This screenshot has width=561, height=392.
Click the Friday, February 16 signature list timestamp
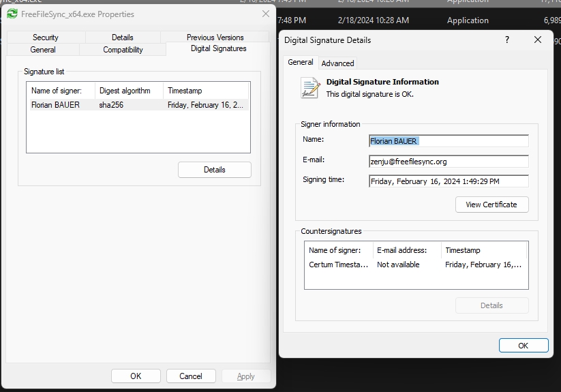(x=205, y=105)
